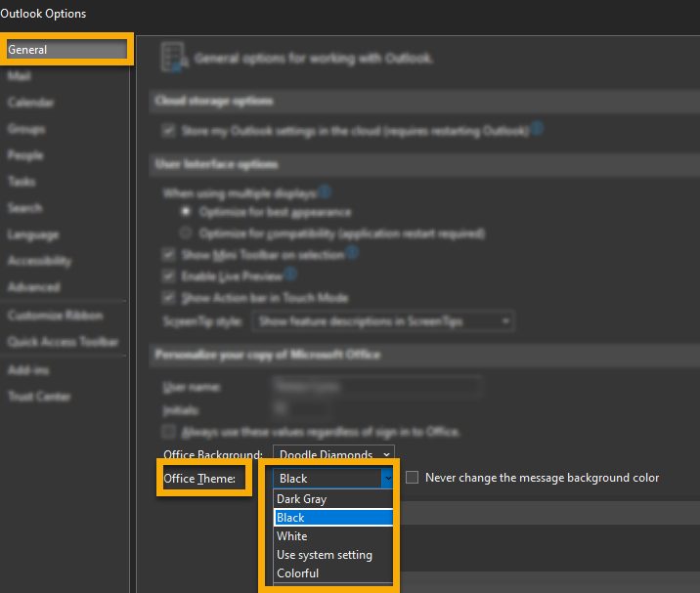The height and width of the screenshot is (593, 700).
Task: Click the User name text field
Action: 377,387
